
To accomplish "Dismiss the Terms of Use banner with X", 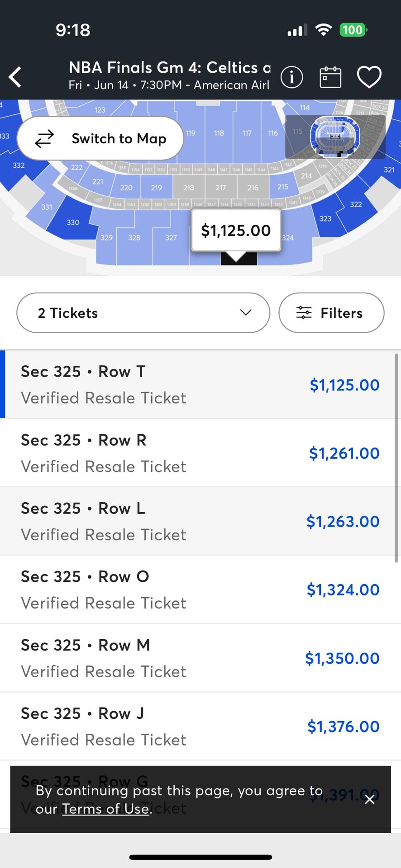I will tap(369, 799).
